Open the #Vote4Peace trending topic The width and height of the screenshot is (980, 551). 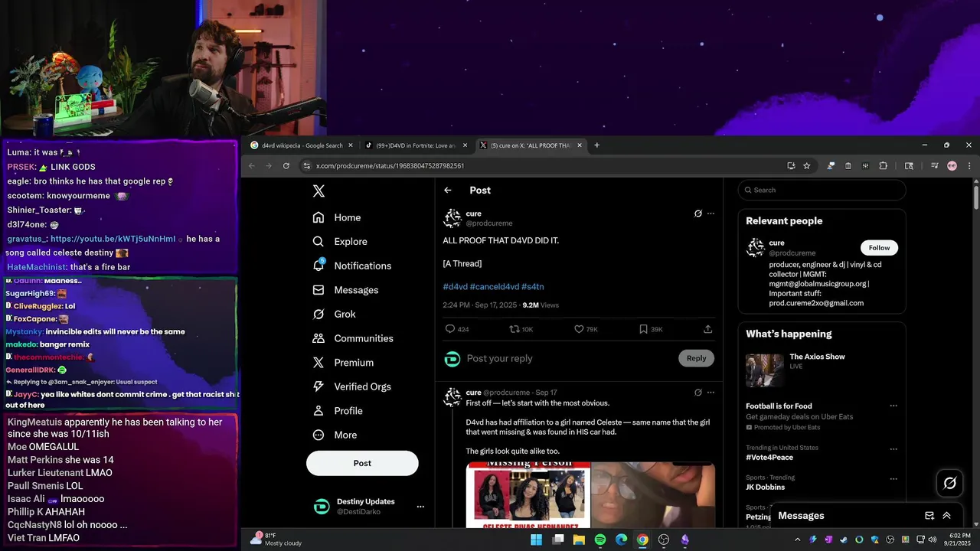click(x=769, y=458)
